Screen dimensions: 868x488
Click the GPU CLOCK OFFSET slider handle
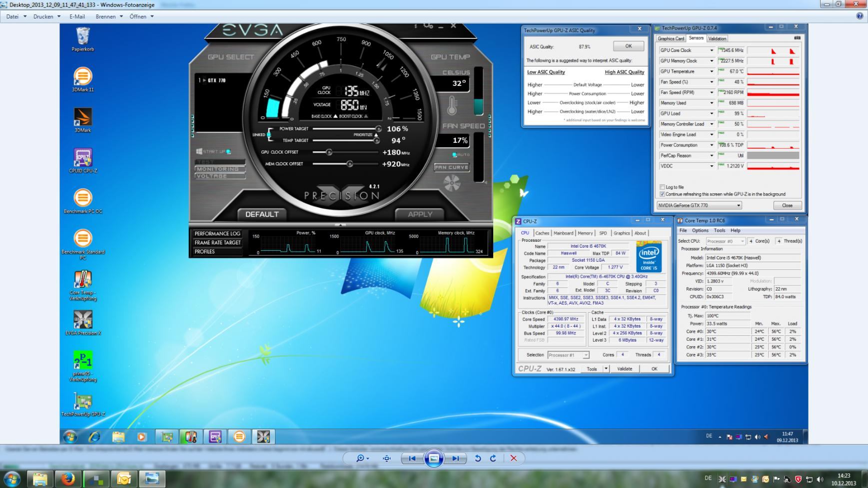tap(329, 152)
